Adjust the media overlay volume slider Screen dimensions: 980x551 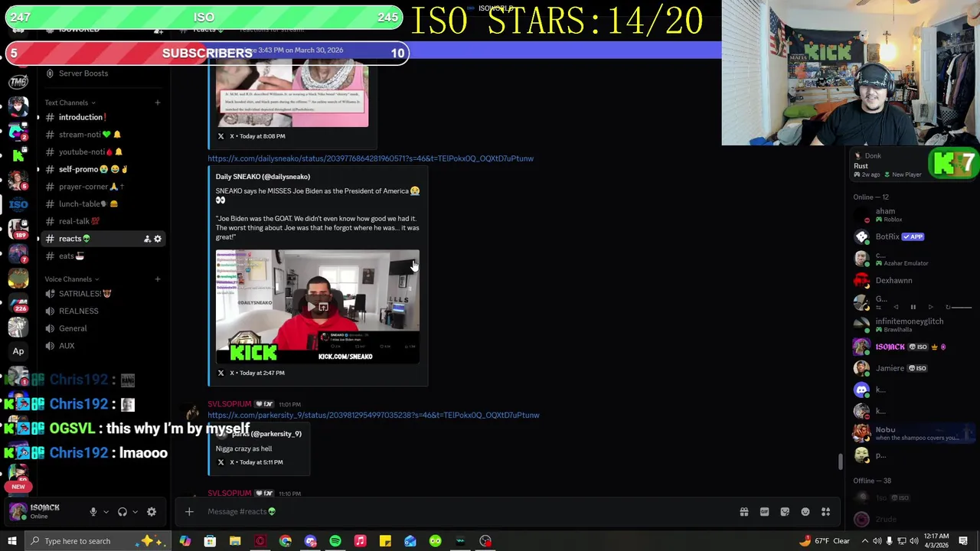pos(962,307)
